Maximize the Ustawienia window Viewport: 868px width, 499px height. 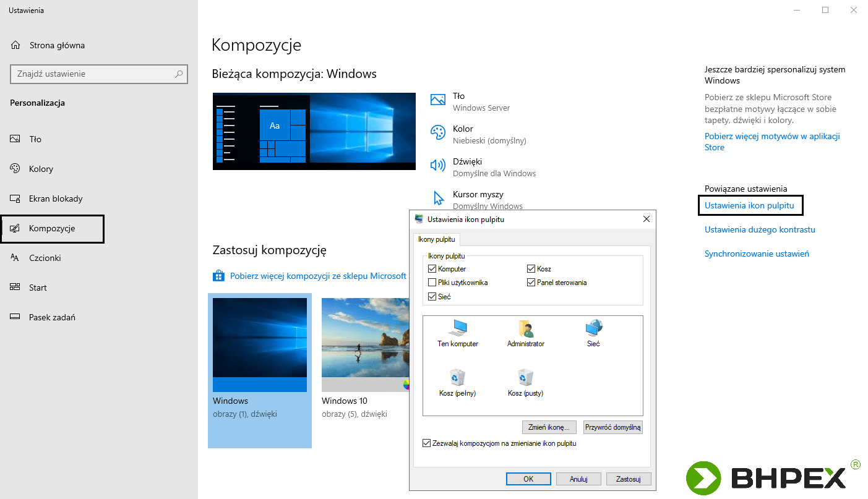(x=825, y=10)
